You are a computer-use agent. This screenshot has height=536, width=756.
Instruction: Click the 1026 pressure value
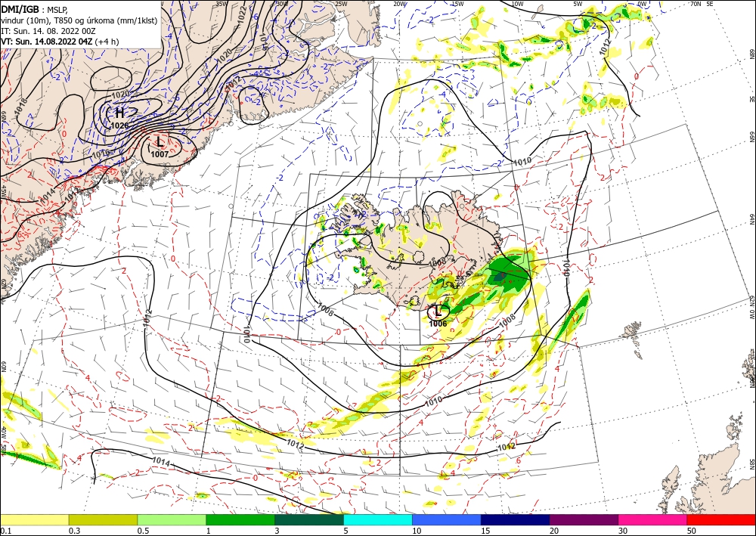(x=119, y=125)
